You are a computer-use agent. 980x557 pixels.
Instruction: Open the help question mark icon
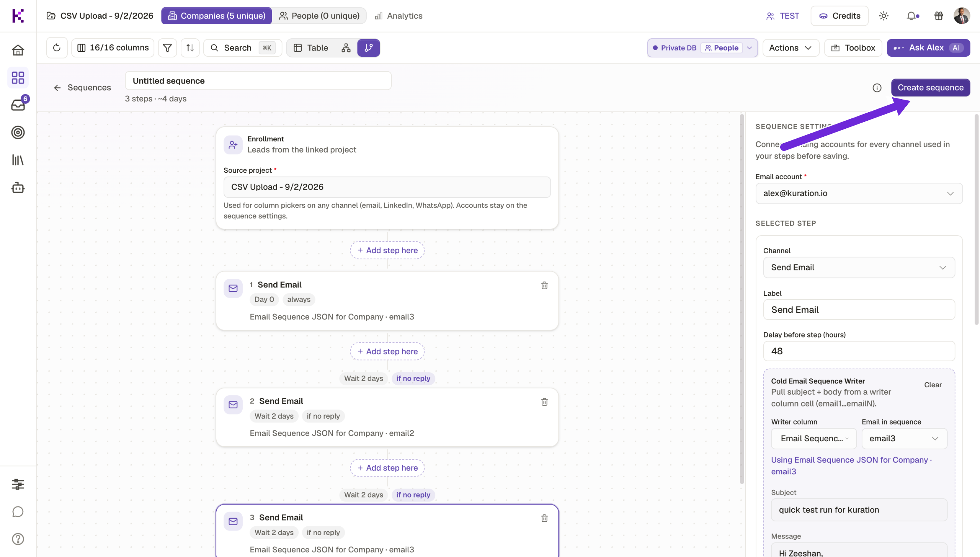pyautogui.click(x=18, y=539)
